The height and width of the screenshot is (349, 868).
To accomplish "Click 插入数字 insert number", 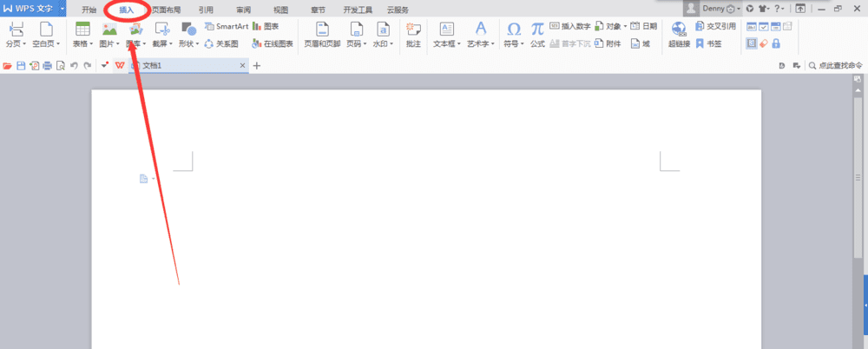I will coord(570,26).
